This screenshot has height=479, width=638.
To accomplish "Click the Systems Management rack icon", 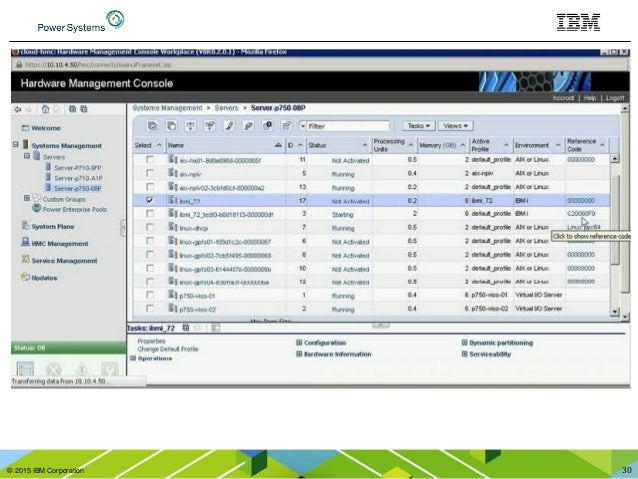I will pos(26,144).
